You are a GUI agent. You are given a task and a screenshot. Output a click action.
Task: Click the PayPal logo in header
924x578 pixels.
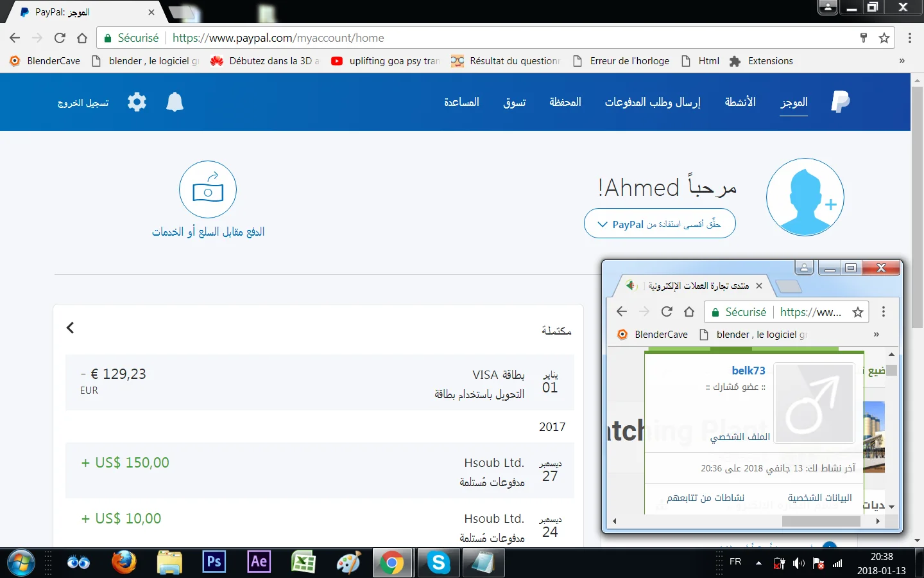840,101
